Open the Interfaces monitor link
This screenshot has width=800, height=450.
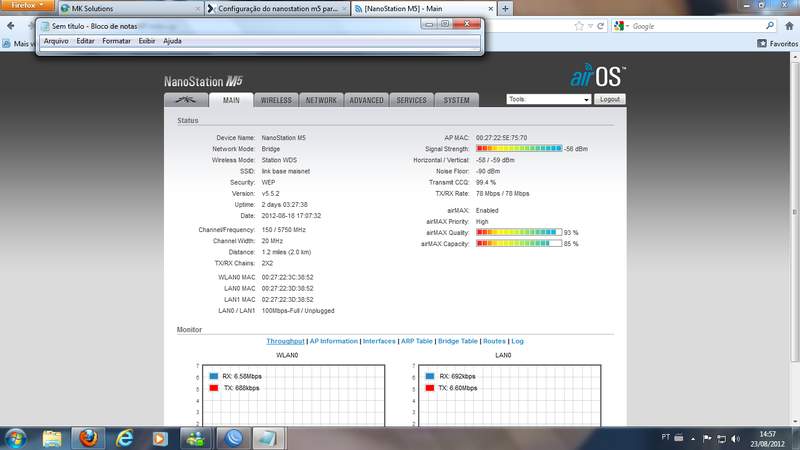coord(379,341)
